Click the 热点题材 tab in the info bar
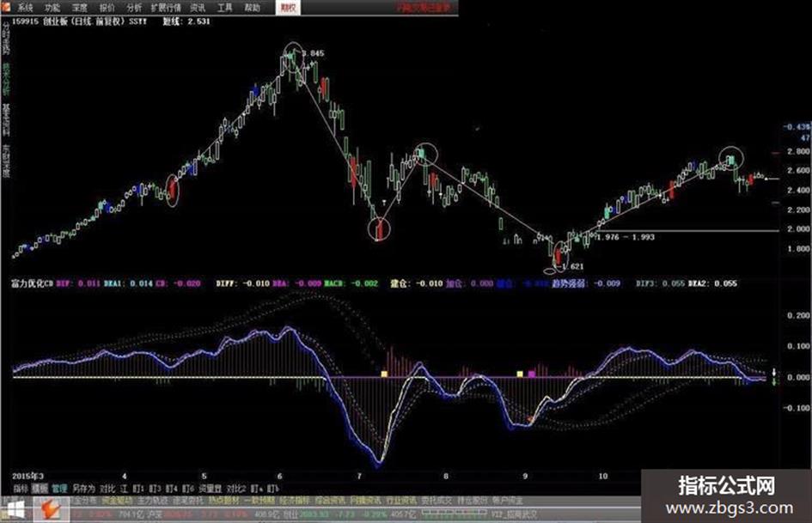 point(223,501)
